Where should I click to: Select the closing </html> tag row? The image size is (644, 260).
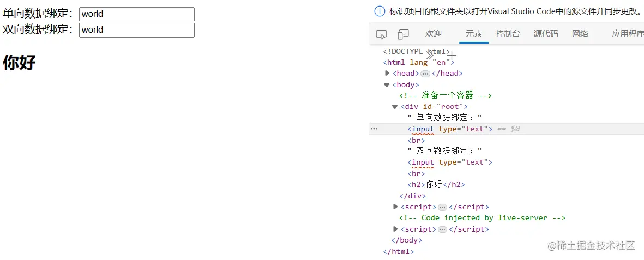(399, 251)
